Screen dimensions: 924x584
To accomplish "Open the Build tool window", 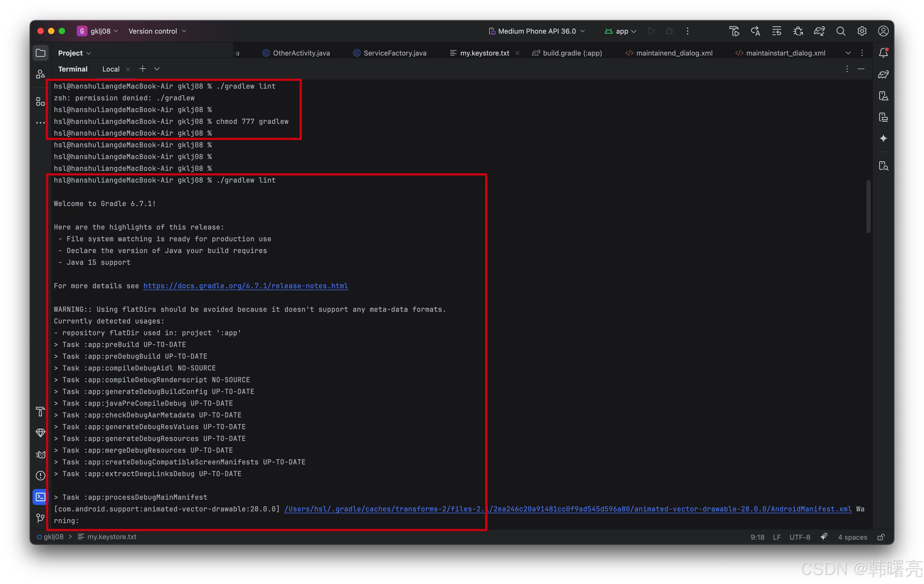I will [40, 412].
